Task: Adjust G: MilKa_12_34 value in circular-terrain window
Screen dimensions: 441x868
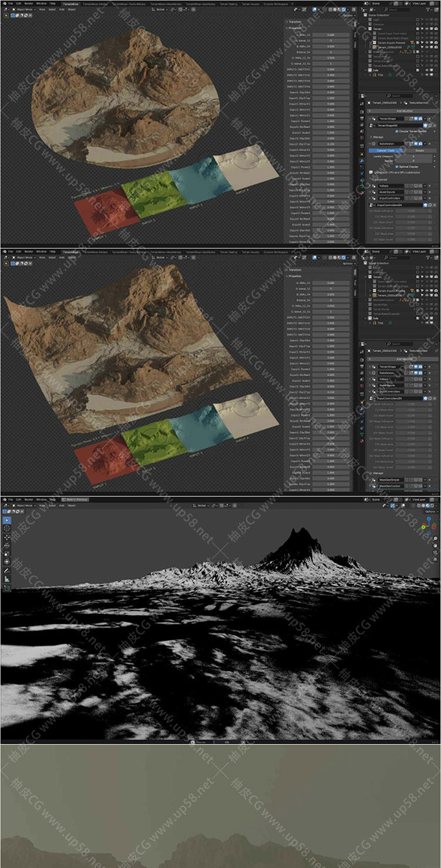Action: coord(330,58)
